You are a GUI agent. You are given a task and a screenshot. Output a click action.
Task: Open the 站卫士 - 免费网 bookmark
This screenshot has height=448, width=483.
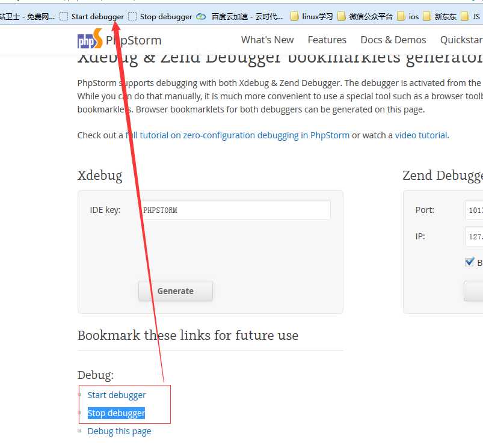coord(27,16)
